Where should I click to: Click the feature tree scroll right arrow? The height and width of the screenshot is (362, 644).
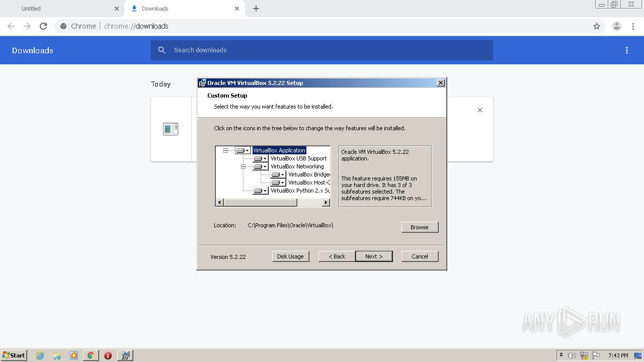(326, 203)
